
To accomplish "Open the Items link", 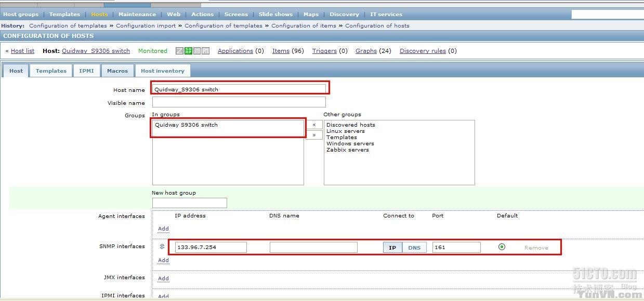I will coord(281,51).
